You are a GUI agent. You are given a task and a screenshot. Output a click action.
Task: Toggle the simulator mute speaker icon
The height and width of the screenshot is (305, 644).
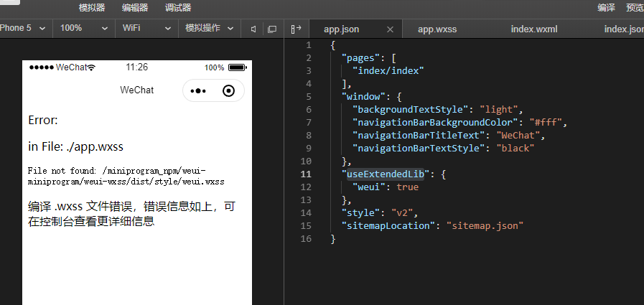(254, 29)
